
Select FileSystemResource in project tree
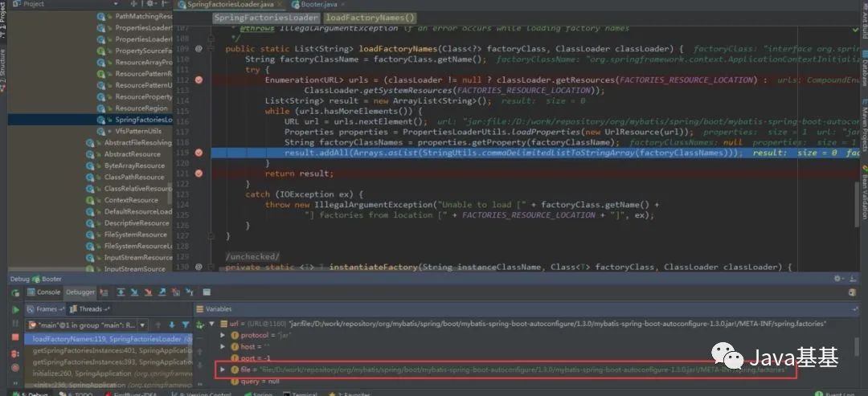136,235
